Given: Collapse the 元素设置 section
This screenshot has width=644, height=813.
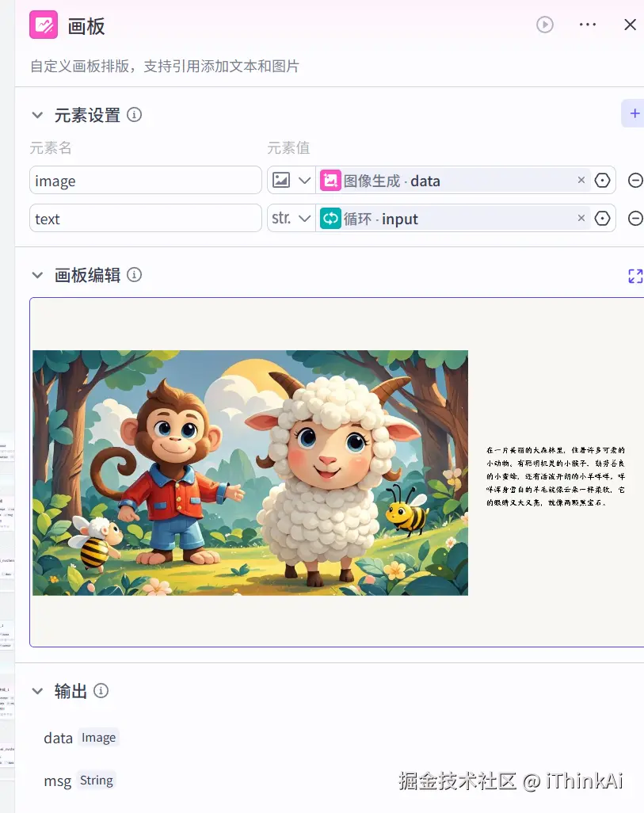Looking at the screenshot, I should click(37, 115).
